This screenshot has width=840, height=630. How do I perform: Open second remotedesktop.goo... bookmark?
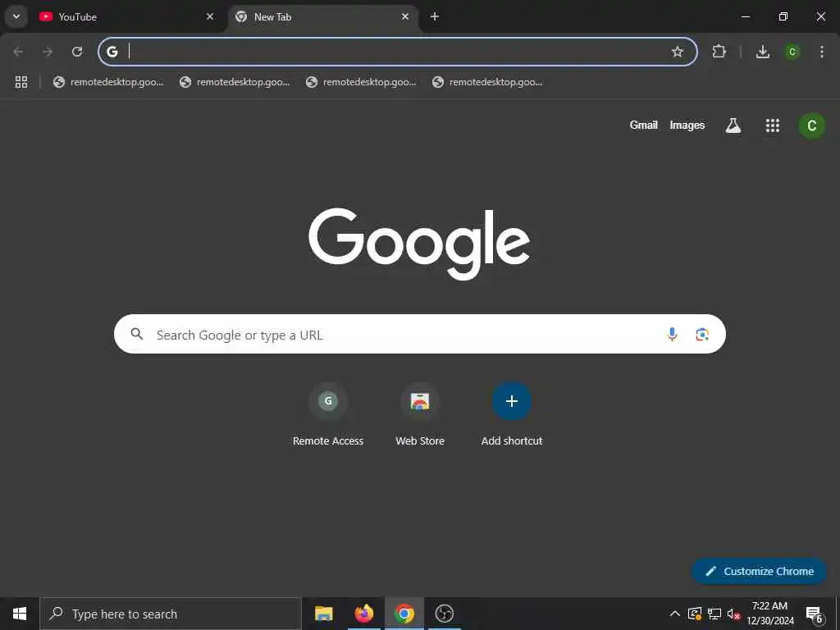point(235,82)
